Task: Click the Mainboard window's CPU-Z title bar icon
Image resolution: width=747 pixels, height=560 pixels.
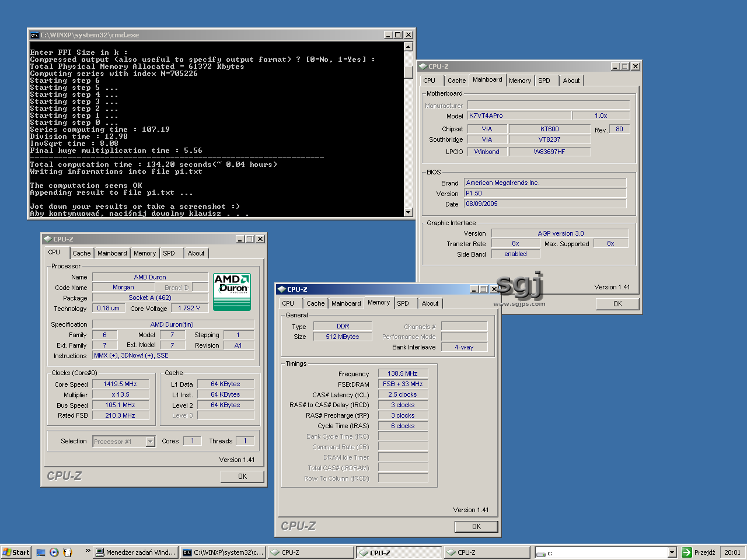Action: point(423,66)
